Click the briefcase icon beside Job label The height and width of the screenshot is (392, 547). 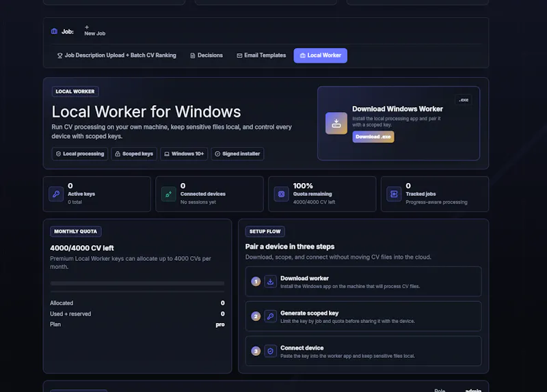coord(54,31)
